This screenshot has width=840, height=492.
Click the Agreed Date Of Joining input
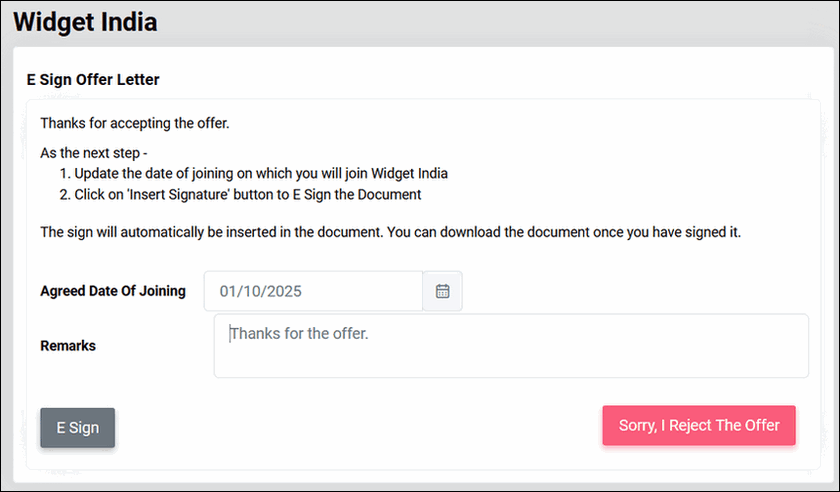[313, 292]
